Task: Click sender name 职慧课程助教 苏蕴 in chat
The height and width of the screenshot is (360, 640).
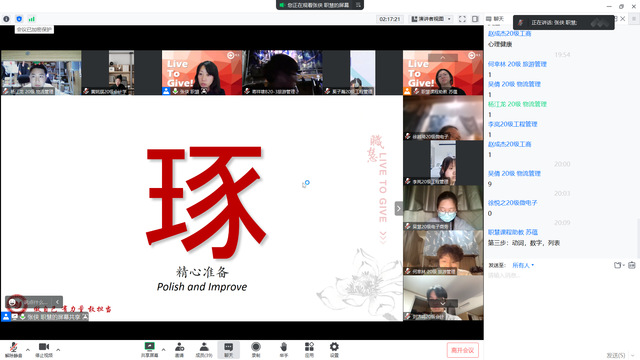Action: 513,232
